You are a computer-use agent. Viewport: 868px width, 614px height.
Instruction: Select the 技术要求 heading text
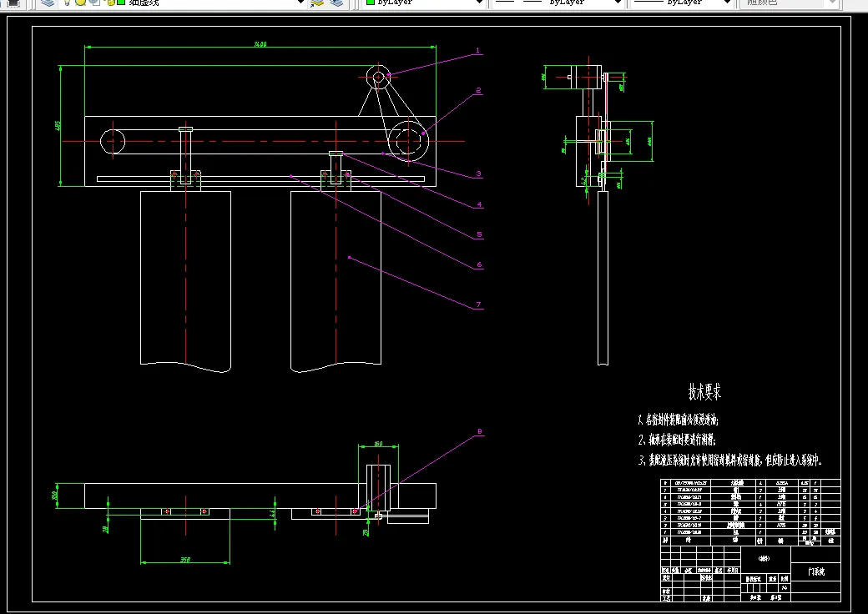tap(704, 391)
